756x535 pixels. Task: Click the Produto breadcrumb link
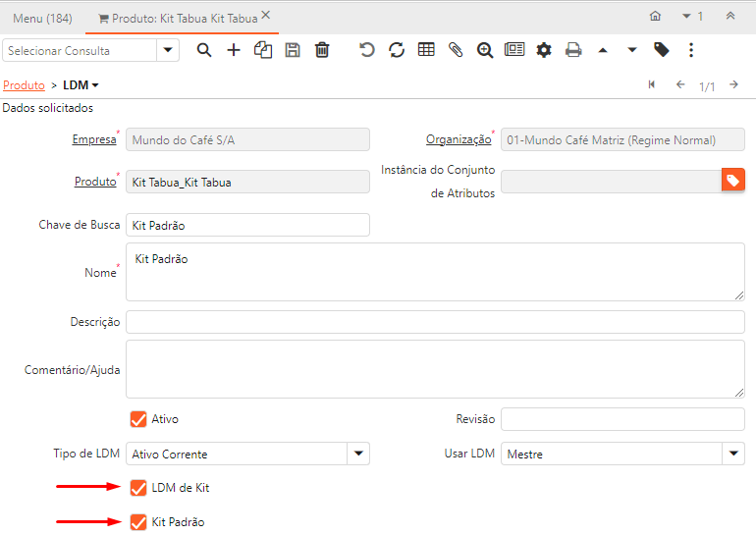[24, 85]
